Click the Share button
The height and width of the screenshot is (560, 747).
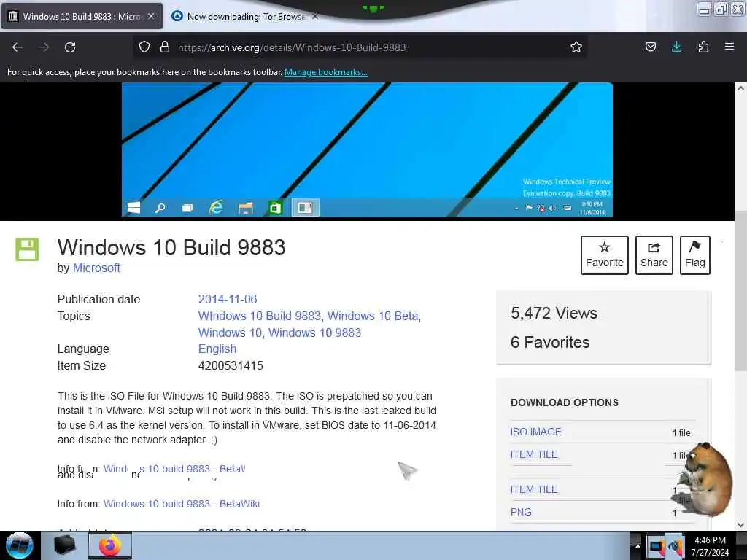tap(654, 254)
